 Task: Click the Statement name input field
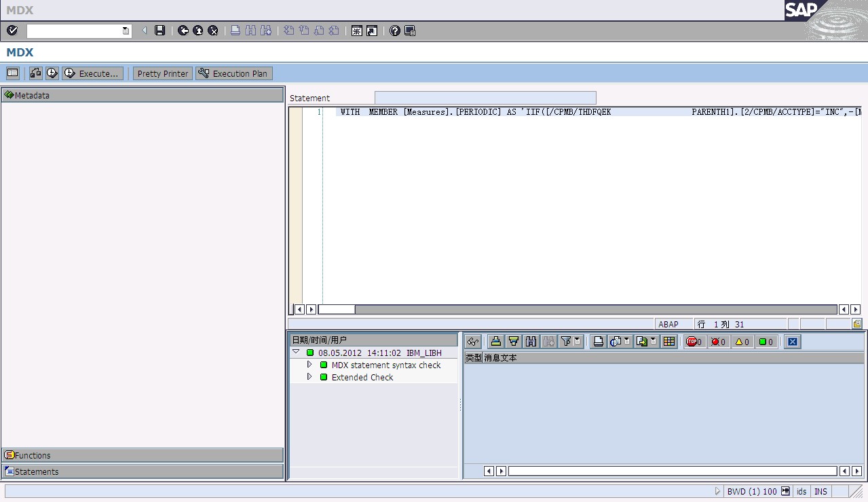point(485,98)
